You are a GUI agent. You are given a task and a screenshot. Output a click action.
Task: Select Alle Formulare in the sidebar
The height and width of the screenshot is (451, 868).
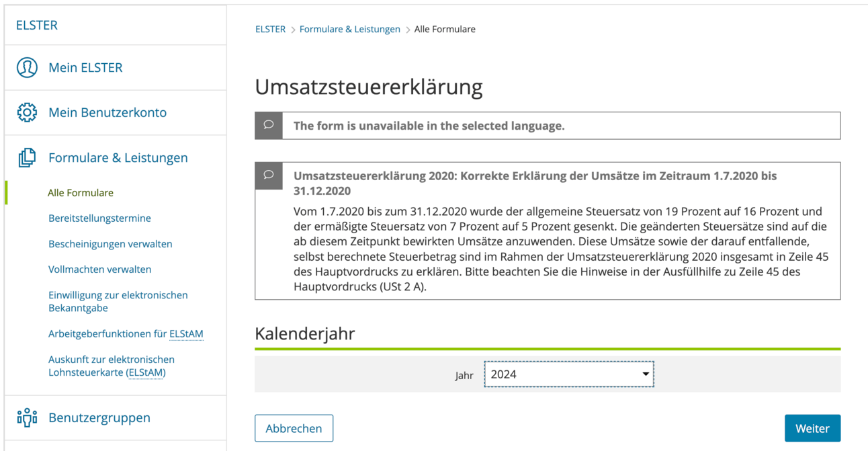tap(81, 193)
